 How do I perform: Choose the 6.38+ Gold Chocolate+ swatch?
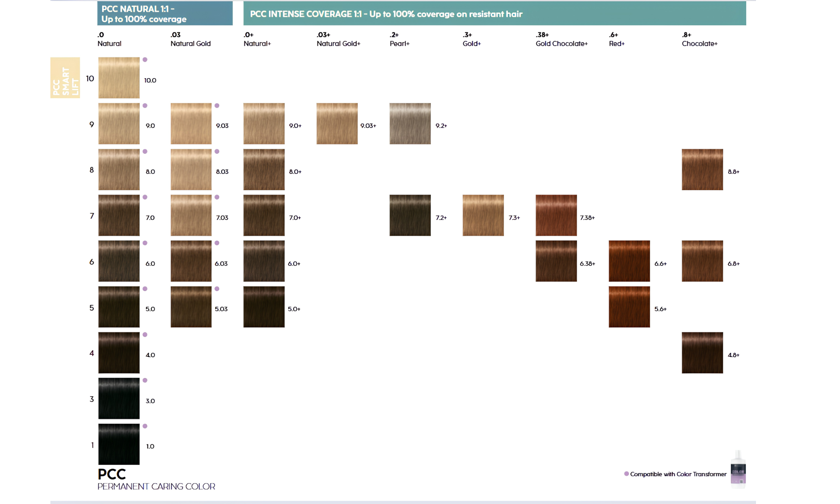click(556, 261)
